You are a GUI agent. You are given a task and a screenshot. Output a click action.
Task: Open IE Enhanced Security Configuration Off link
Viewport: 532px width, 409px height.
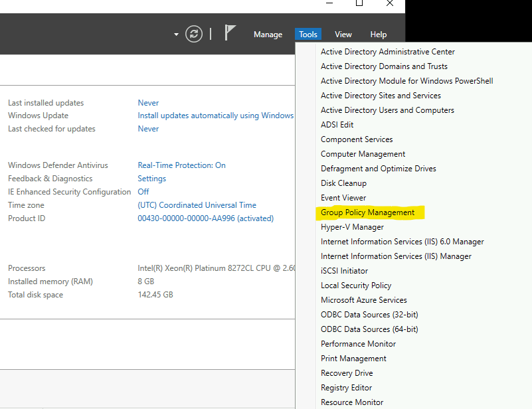pyautogui.click(x=143, y=192)
